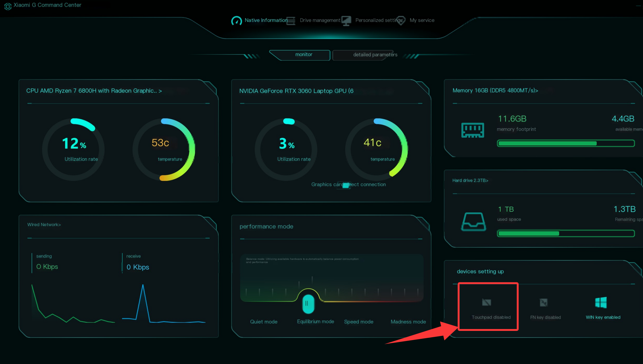Viewport: 643px width, 364px height.
Task: Click the hard drive tray icon
Action: 473,222
